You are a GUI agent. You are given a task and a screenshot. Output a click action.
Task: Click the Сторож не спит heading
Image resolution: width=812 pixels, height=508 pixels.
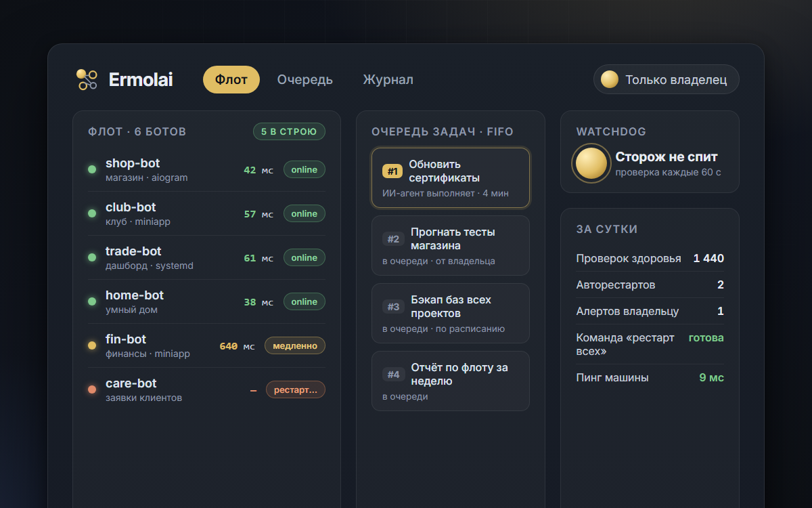tap(667, 157)
